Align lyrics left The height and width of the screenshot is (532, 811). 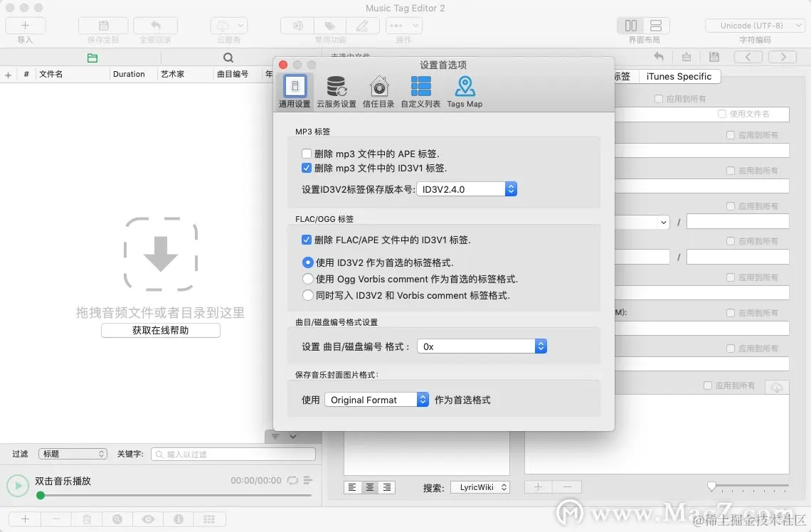(x=352, y=487)
